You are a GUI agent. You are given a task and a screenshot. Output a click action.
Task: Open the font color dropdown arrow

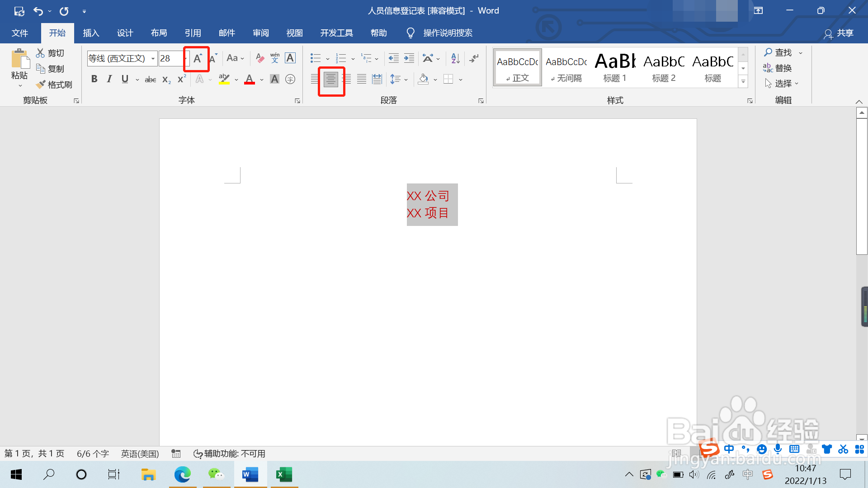tap(261, 80)
